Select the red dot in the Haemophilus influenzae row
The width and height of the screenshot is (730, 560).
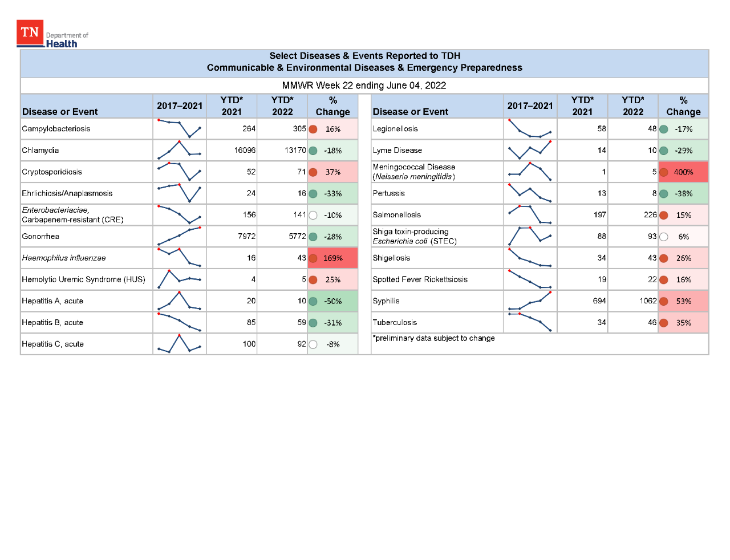[313, 258]
